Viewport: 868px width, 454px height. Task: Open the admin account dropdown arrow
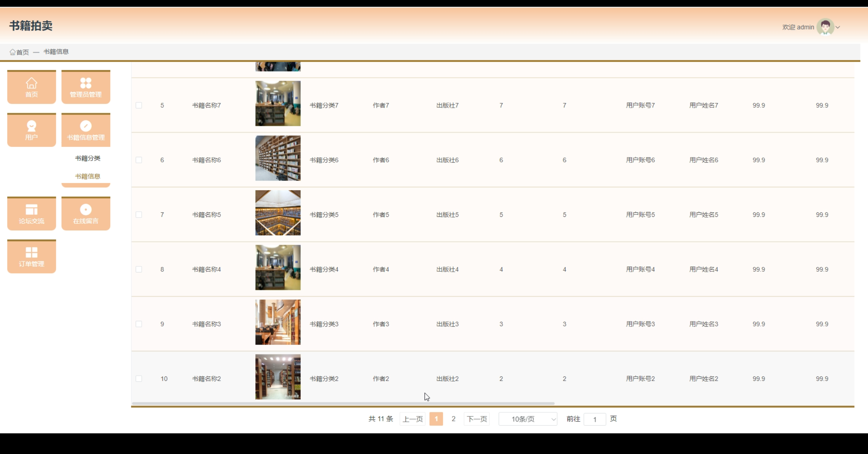tap(838, 27)
